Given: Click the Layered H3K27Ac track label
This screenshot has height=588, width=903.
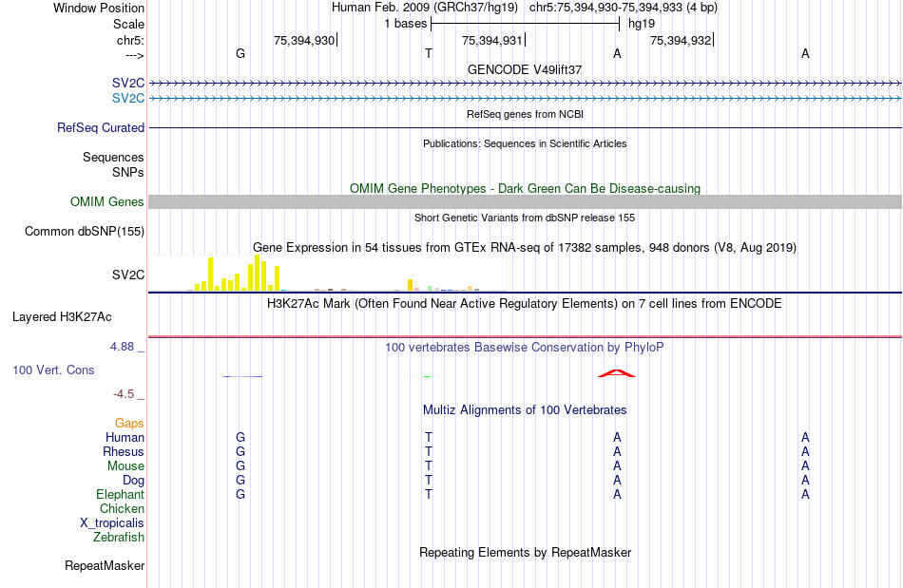Looking at the screenshot, I should pyautogui.click(x=62, y=317).
